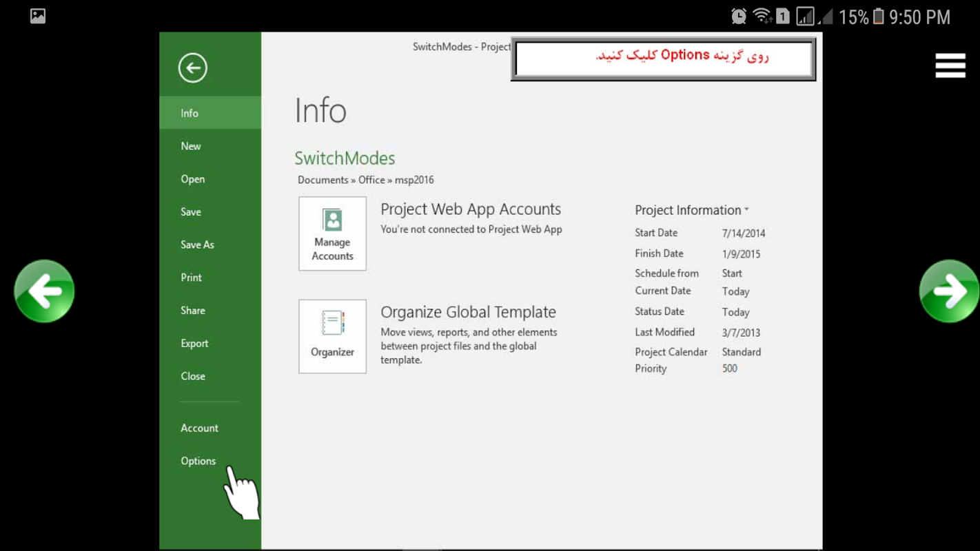Advance with the green right arrow
This screenshot has width=980, height=551.
(950, 291)
